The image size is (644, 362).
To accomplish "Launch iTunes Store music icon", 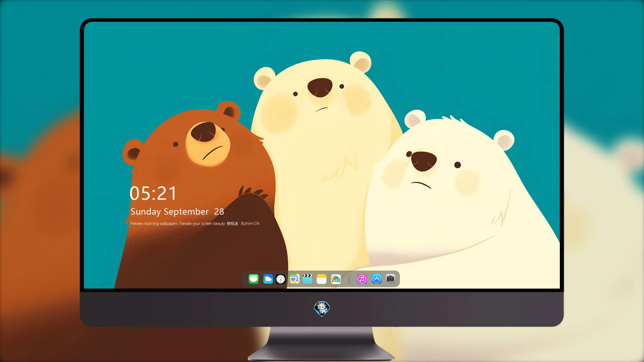I will (362, 279).
